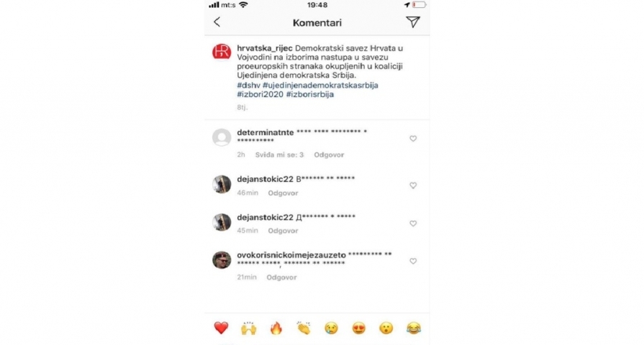The width and height of the screenshot is (644, 345).
Task: Go back using the left arrow
Action: (x=217, y=22)
